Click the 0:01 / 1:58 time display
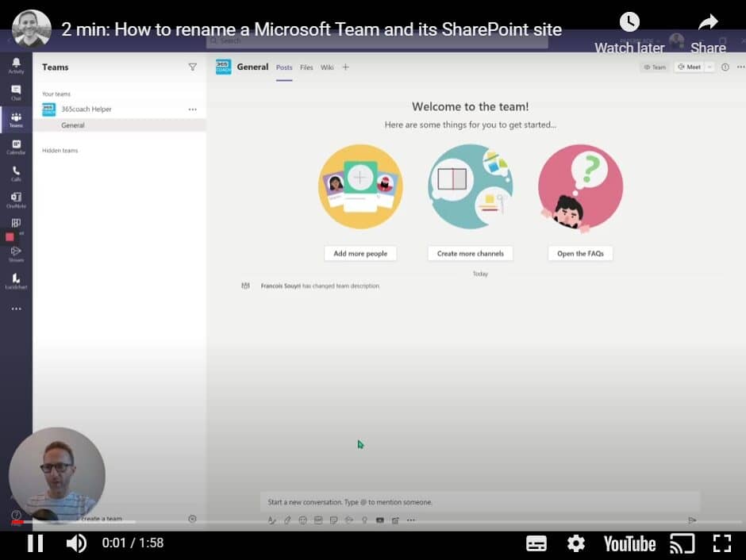Image resolution: width=746 pixels, height=560 pixels. pos(133,543)
